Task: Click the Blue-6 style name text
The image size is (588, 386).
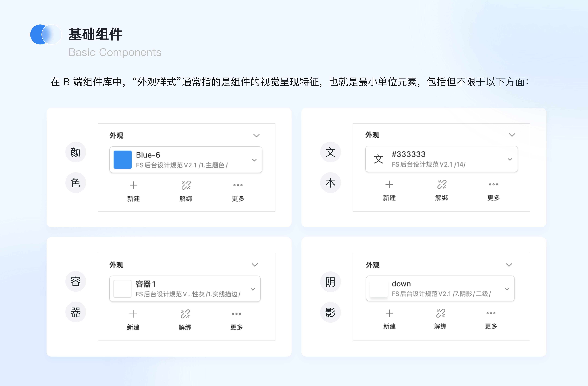Action: click(148, 155)
